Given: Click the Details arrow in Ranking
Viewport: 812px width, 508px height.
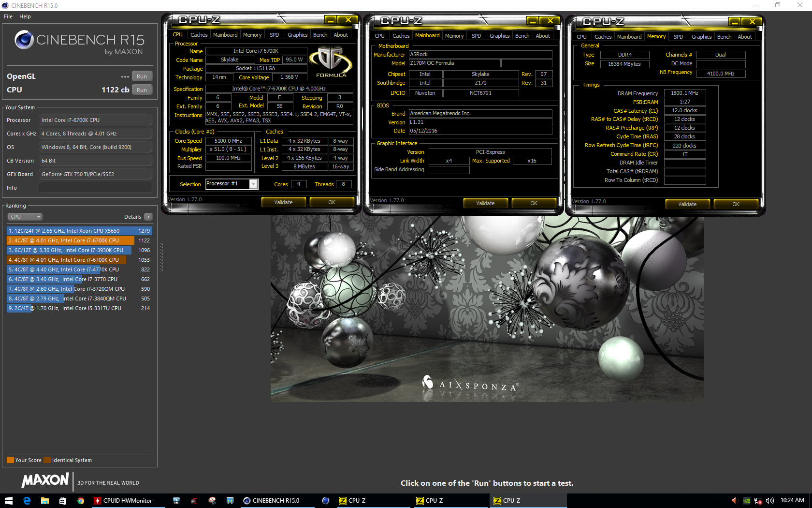Looking at the screenshot, I should pos(148,217).
